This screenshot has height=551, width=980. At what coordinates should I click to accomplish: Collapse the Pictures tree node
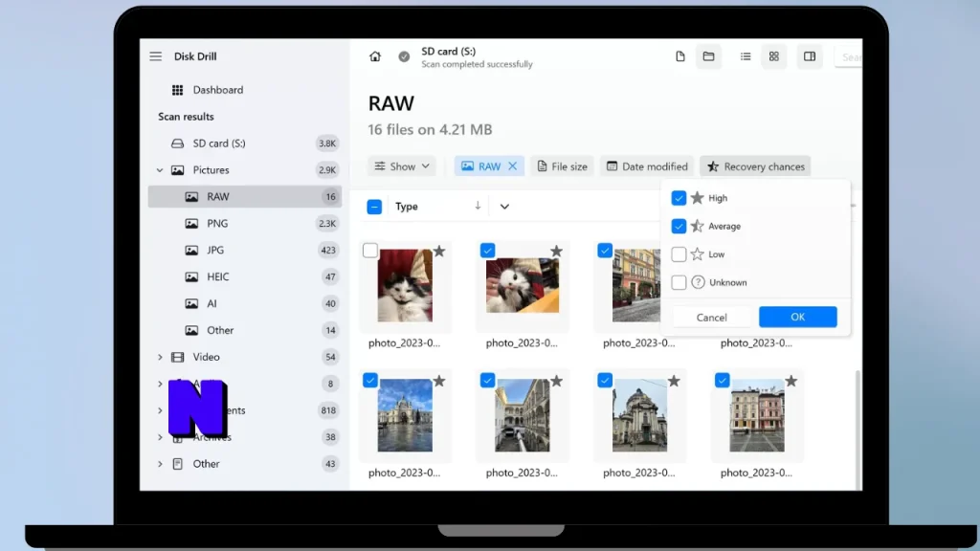click(x=160, y=170)
